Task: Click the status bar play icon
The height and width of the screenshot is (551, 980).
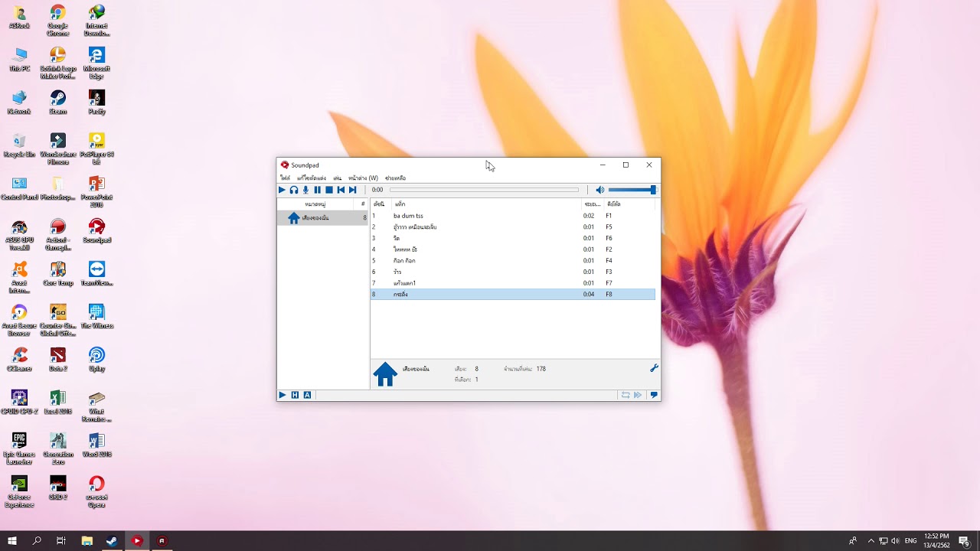Action: click(282, 395)
